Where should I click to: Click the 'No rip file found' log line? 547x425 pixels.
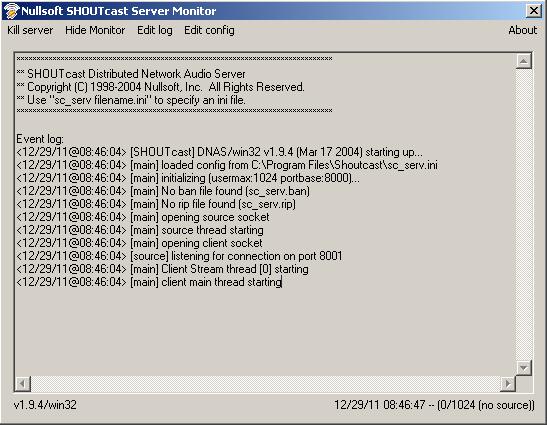156,204
